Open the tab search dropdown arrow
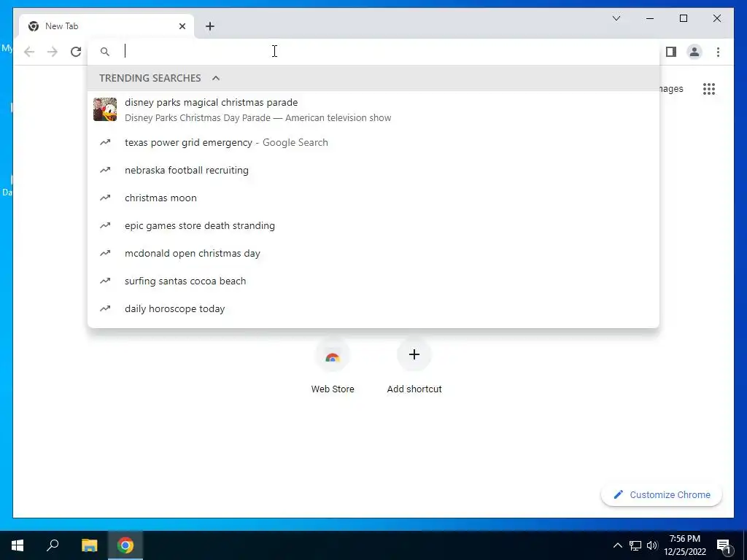 (616, 18)
